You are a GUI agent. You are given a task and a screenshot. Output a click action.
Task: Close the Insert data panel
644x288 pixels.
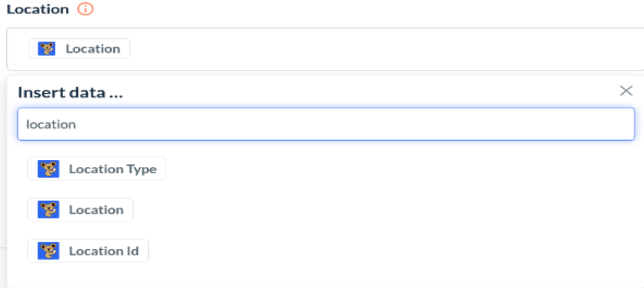626,91
